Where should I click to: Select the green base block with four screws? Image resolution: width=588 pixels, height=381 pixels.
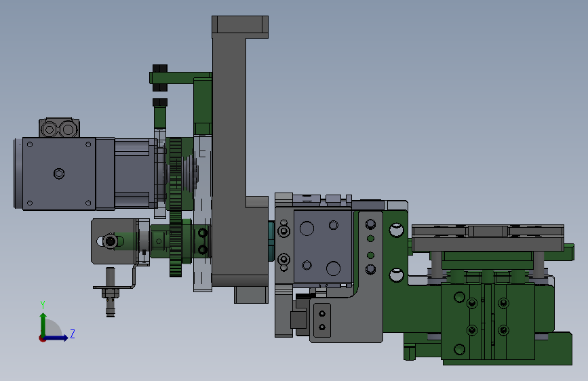[x=488, y=321]
